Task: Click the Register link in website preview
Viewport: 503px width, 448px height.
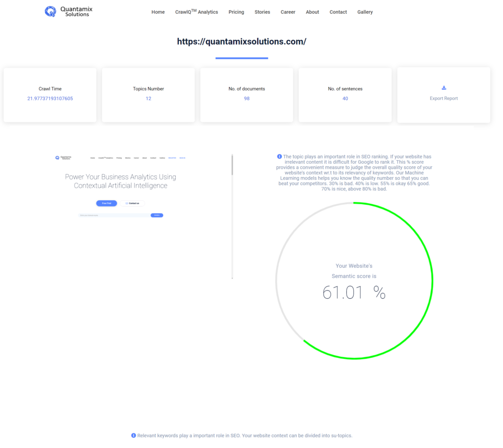Action: [172, 158]
